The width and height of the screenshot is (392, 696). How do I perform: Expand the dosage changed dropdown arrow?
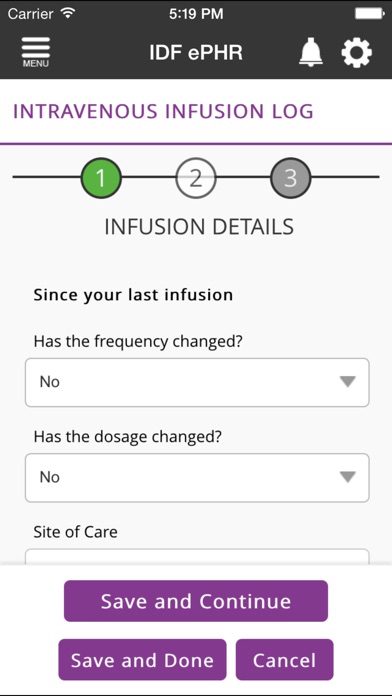(x=348, y=477)
